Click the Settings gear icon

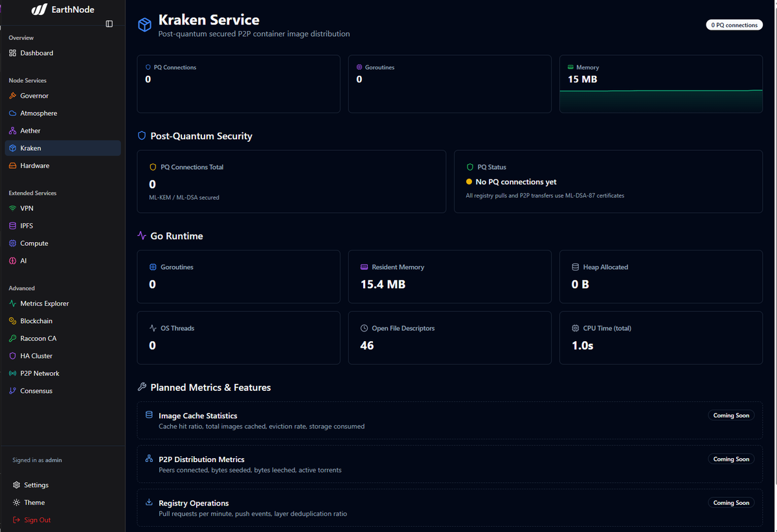pos(17,485)
